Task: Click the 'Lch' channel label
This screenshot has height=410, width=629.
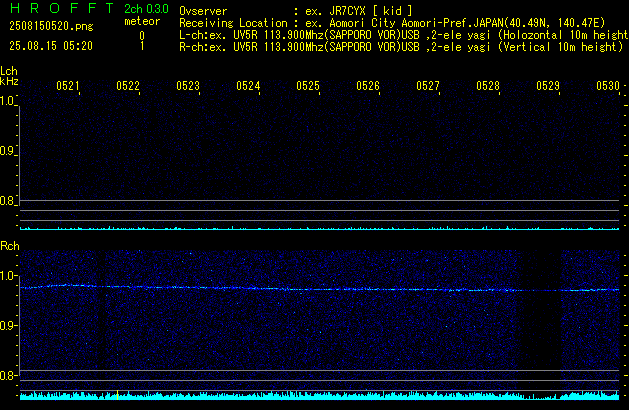Action: coord(9,71)
